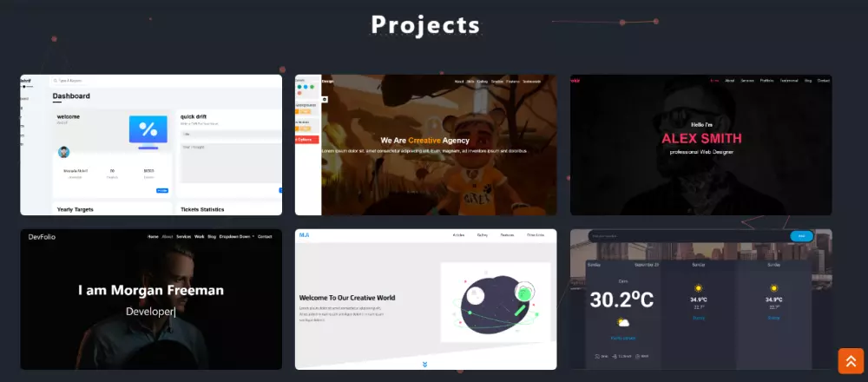
Task: Click the 'ALEX SMITH' name text
Action: coord(701,138)
